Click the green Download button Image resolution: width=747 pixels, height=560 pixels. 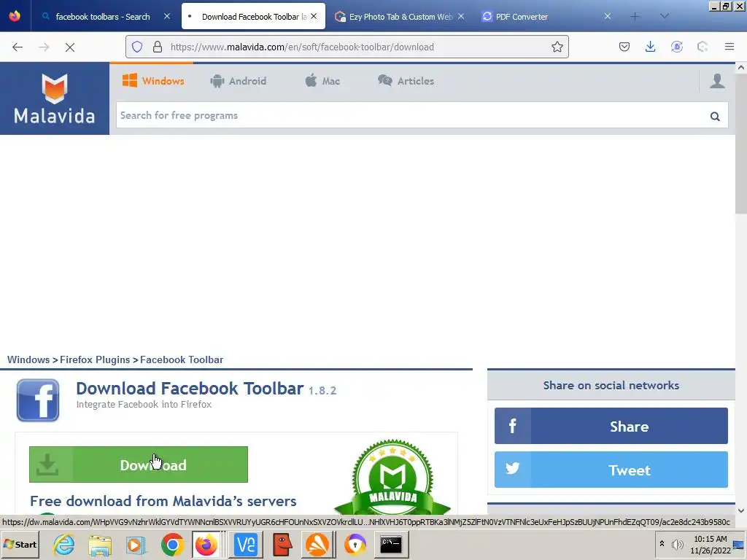(x=139, y=464)
